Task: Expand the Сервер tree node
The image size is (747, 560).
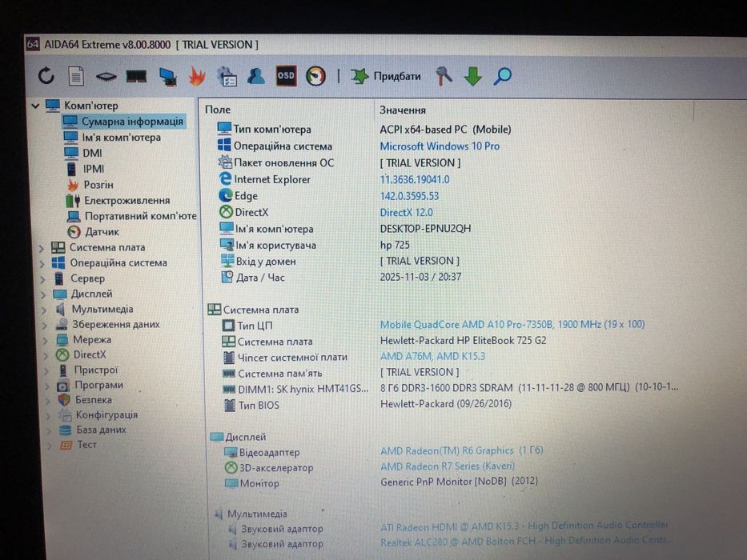Action: tap(42, 279)
